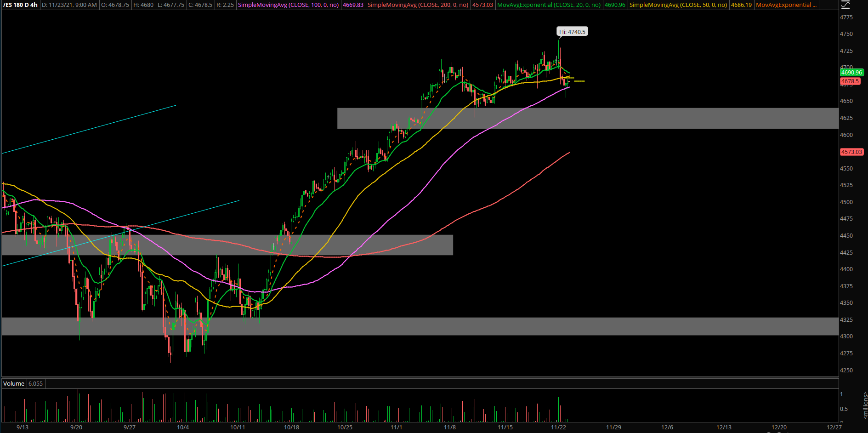Click the 12/6 date on time axis

click(x=667, y=427)
